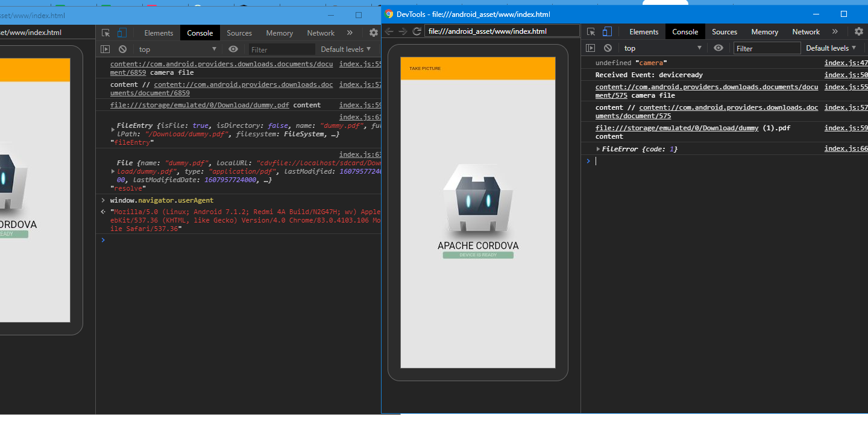This screenshot has width=868, height=424.
Task: Open settings gear in right DevTools window
Action: pyautogui.click(x=859, y=32)
